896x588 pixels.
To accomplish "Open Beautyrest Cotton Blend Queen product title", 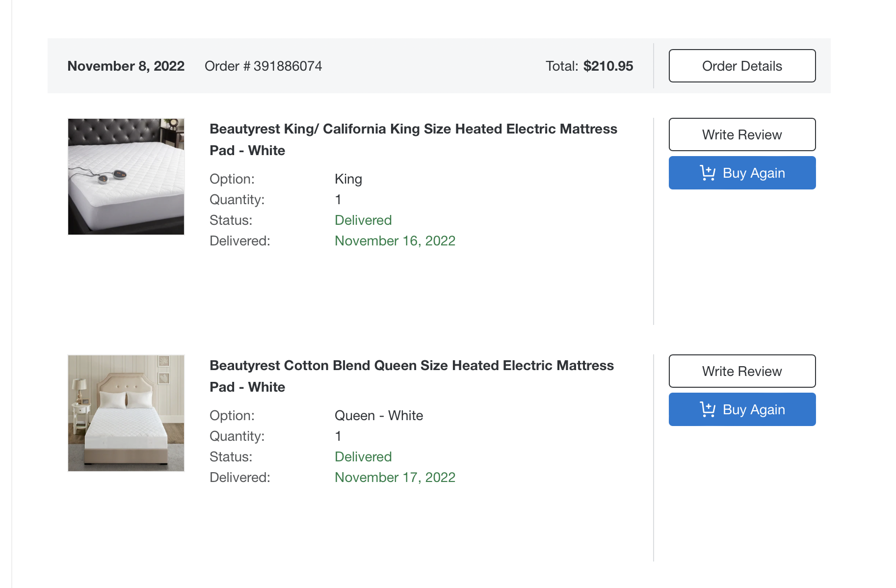I will pyautogui.click(x=412, y=376).
